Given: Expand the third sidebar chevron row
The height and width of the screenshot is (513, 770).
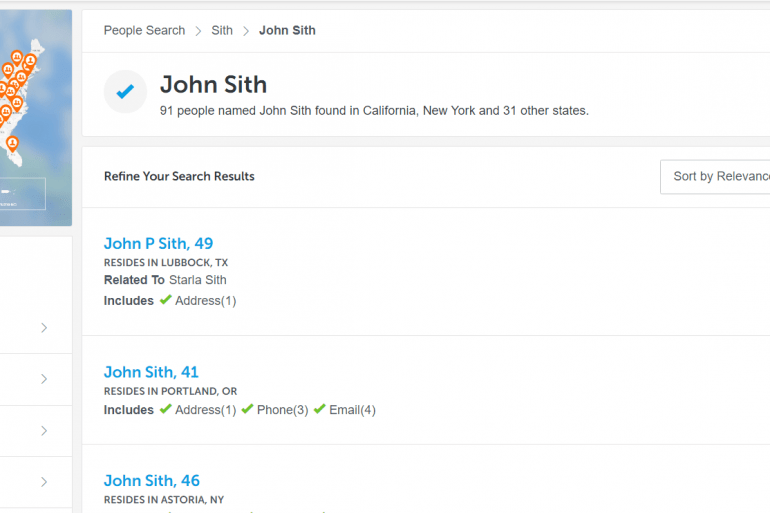Looking at the screenshot, I should 44,431.
